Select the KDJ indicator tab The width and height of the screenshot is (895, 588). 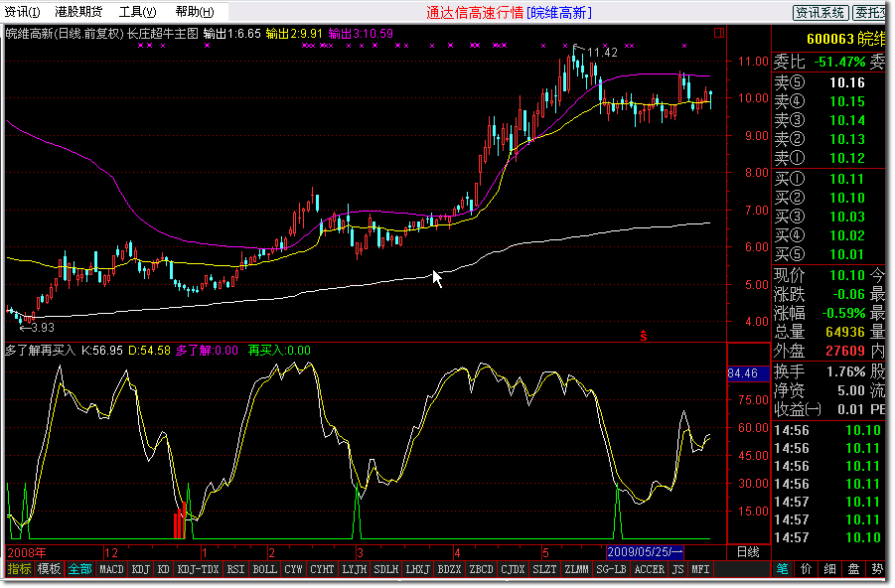point(141,569)
